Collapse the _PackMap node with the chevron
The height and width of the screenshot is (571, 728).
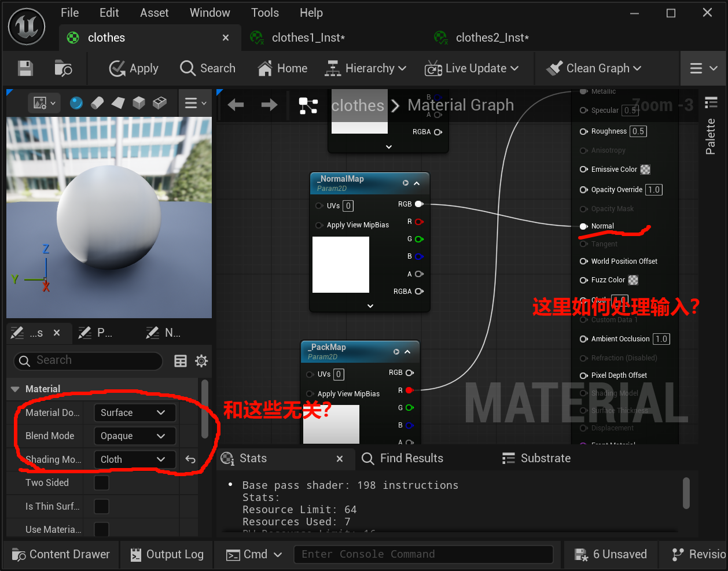(407, 352)
